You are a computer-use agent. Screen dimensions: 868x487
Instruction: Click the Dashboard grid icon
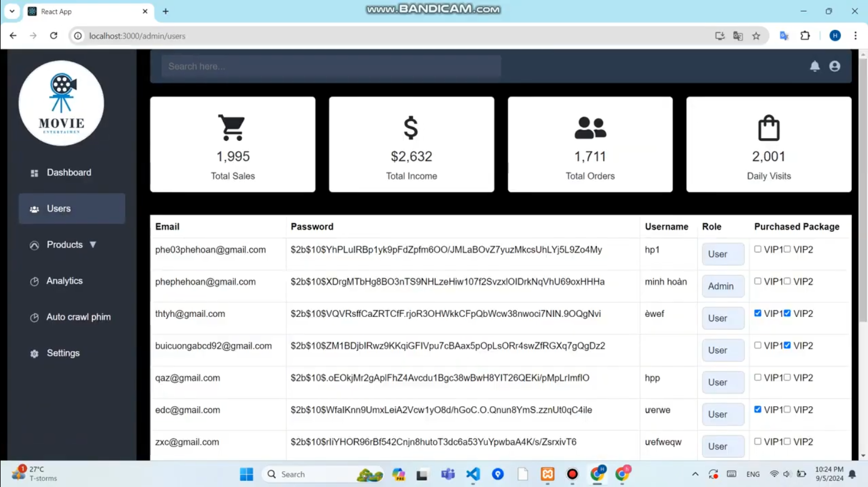[x=34, y=173]
